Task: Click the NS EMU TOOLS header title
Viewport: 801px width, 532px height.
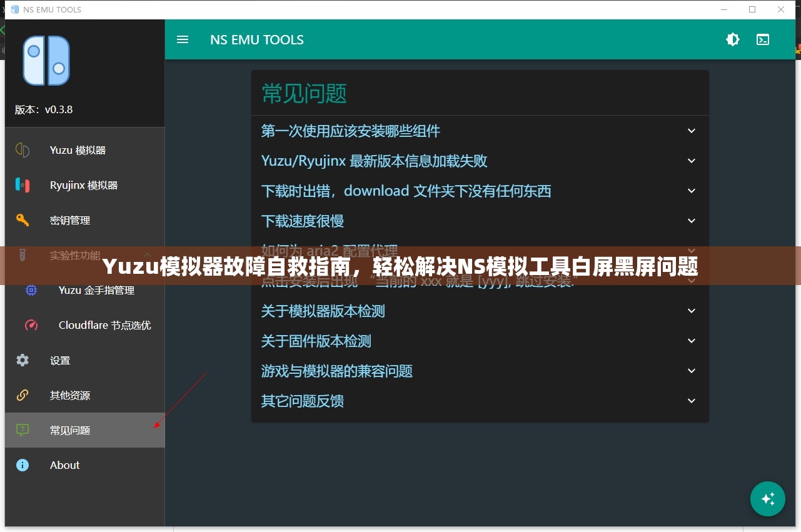Action: click(257, 39)
